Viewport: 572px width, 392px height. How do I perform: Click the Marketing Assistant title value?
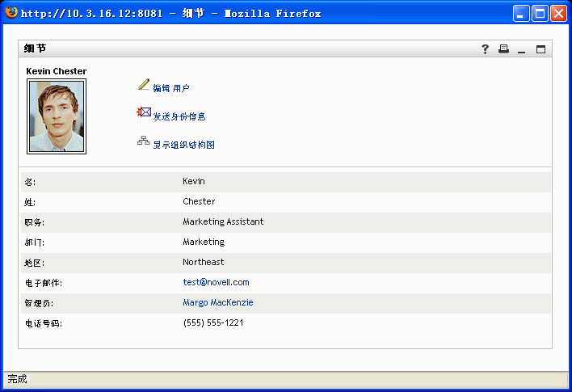(223, 221)
